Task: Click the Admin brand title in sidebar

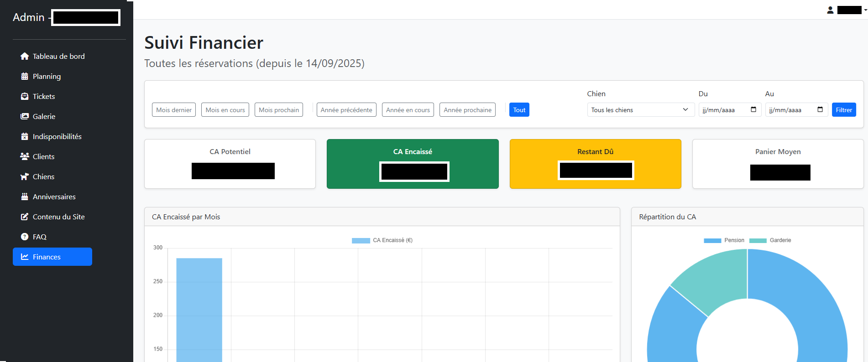Action: pos(29,17)
